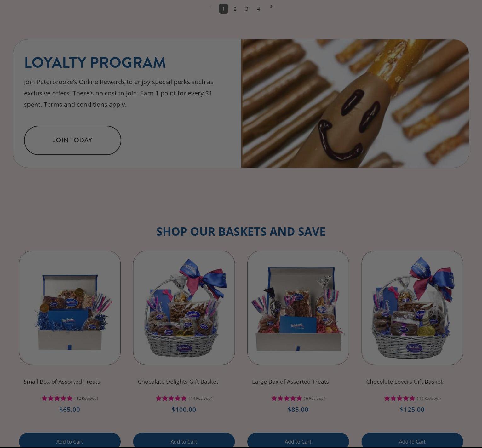Image resolution: width=482 pixels, height=448 pixels.
Task: Open the Small Box of Assorted Treats image
Action: [x=70, y=308]
